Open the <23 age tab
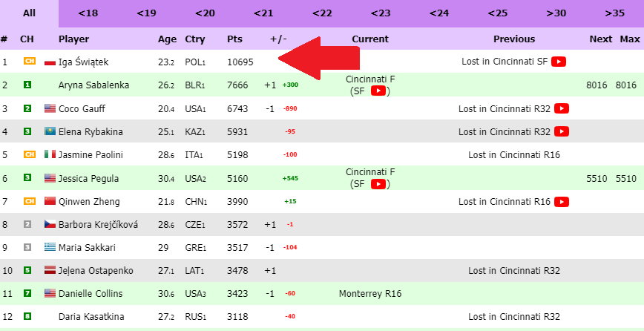644x331 pixels. coord(381,13)
